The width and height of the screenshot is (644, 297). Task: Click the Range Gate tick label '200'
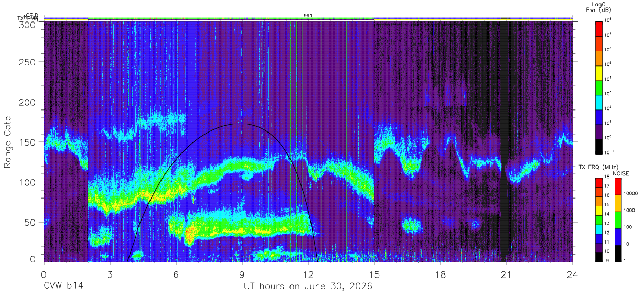pos(28,102)
